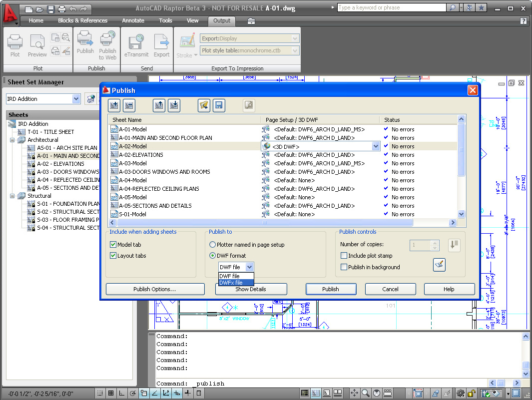Click the reverse order icon beside copies
Viewport: 532px width, 400px height.
coord(454,245)
